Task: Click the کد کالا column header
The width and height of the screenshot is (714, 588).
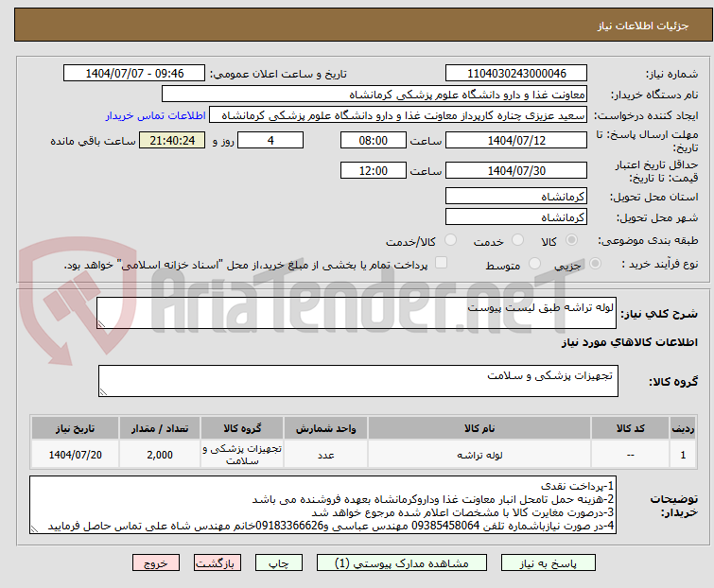Action: coord(630,428)
